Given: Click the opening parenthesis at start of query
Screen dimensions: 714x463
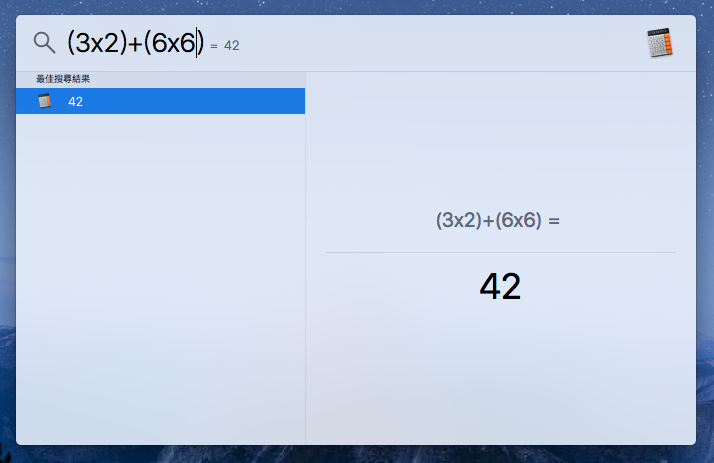Looking at the screenshot, I should click(71, 43).
